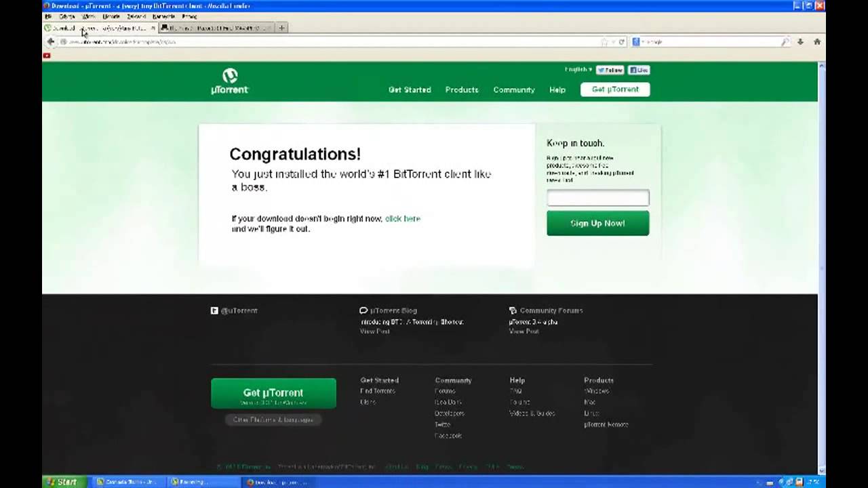
Task: Click the Twitter Follow button
Action: [610, 70]
